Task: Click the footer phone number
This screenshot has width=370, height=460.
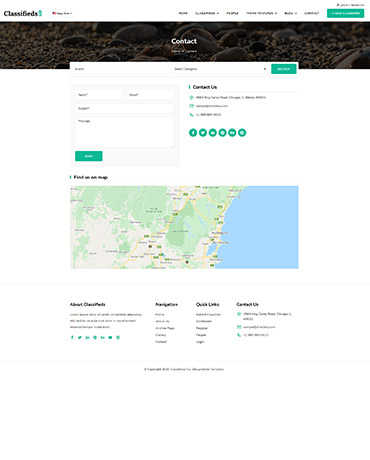Action: coord(256,335)
